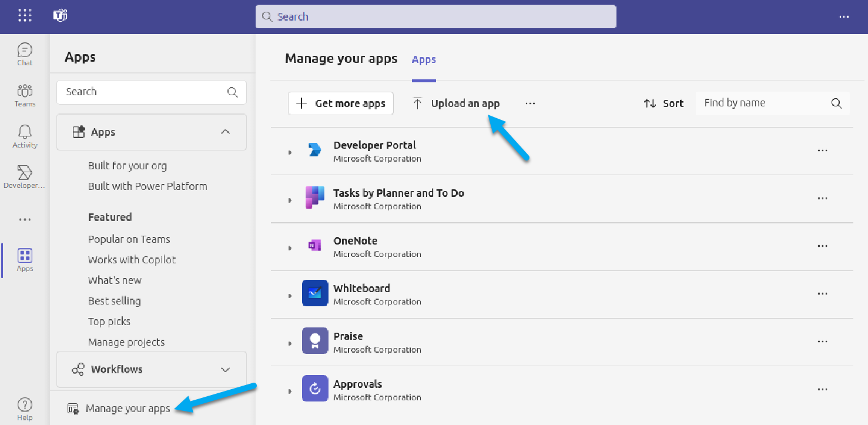Click the magnifier in the Apps search box
This screenshot has width=868, height=425.
tap(233, 92)
